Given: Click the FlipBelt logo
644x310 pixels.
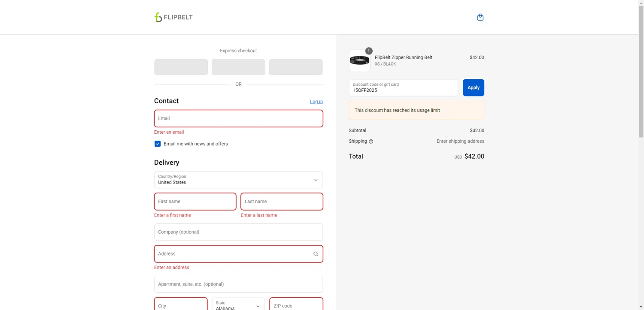Looking at the screenshot, I should click(173, 17).
